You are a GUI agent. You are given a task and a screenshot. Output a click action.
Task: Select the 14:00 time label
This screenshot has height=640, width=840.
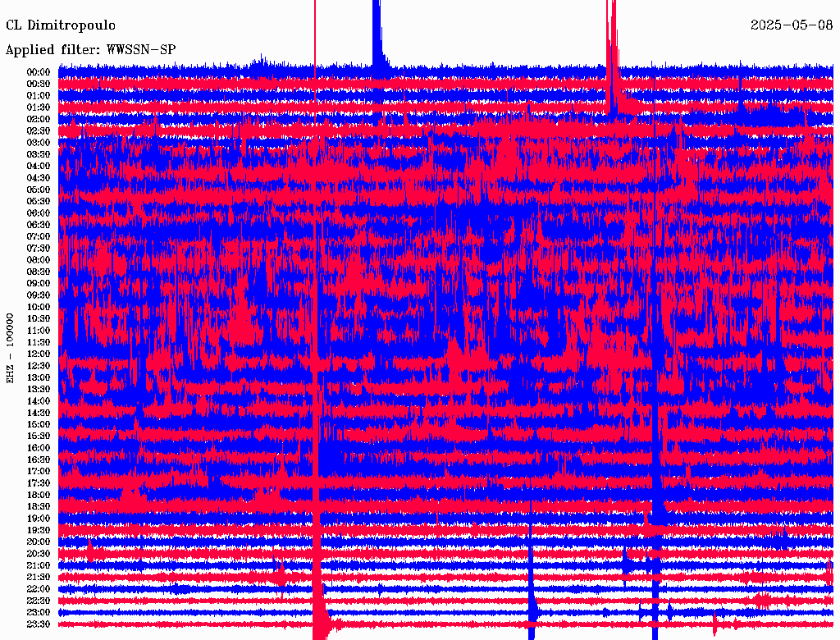pos(39,401)
